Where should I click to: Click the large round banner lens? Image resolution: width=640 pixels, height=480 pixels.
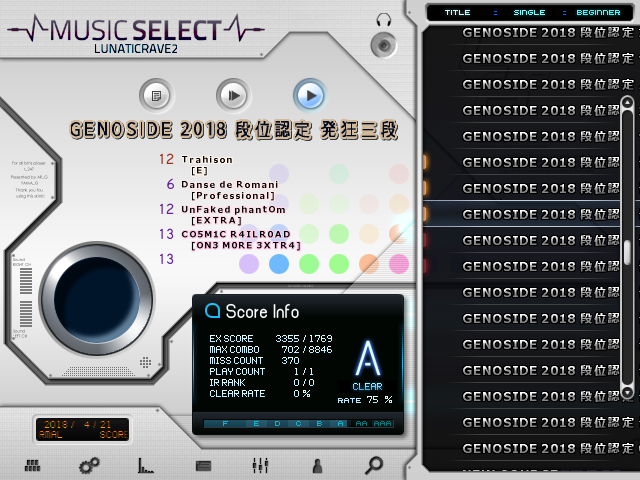pos(97,300)
